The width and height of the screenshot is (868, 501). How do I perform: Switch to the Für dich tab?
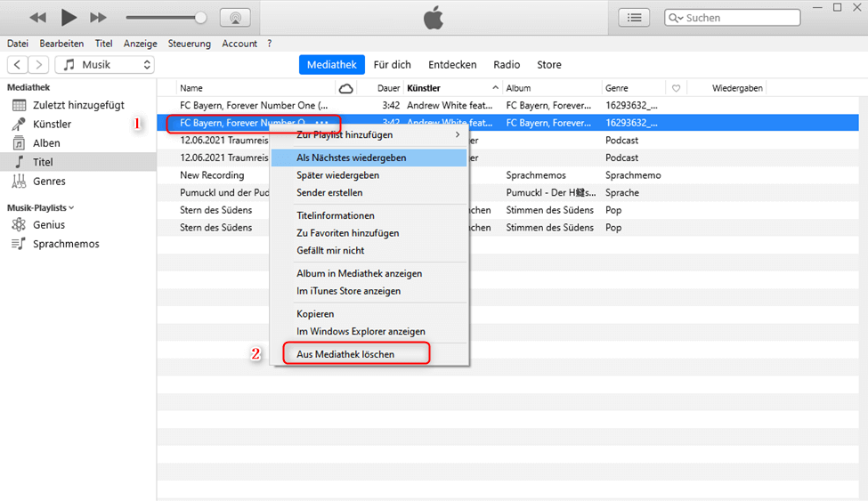392,65
